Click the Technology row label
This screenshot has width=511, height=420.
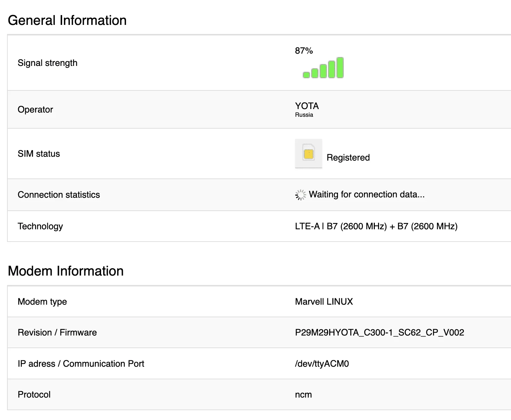point(40,226)
